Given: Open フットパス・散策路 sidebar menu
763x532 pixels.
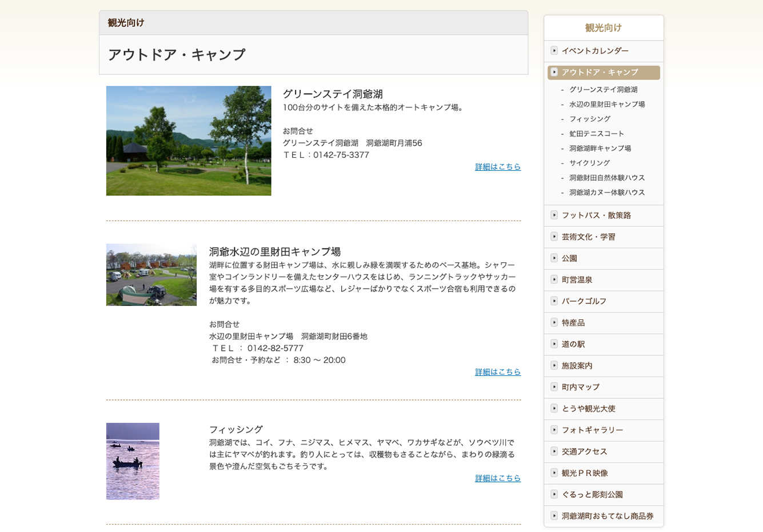Looking at the screenshot, I should tap(604, 215).
